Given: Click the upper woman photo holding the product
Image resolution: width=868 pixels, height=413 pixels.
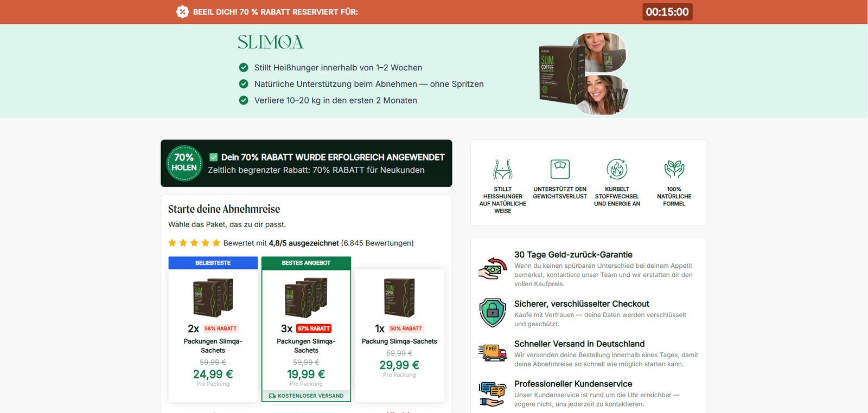Looking at the screenshot, I should pyautogui.click(x=602, y=51).
